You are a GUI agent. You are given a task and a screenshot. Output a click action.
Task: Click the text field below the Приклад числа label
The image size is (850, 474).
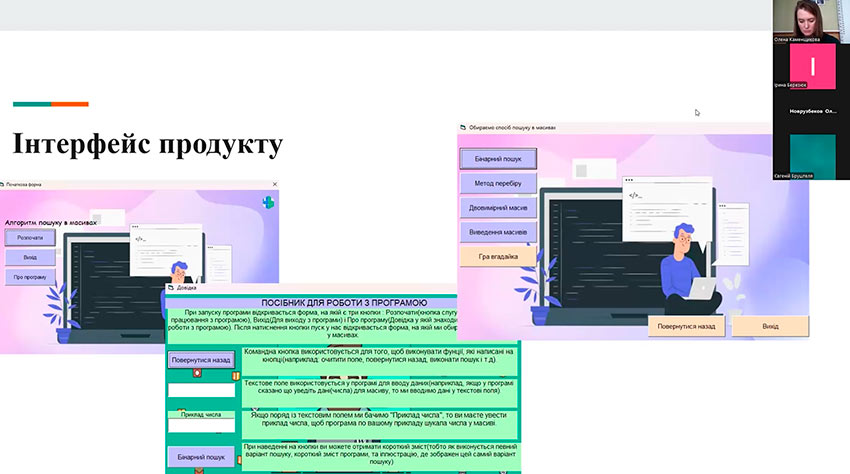click(x=201, y=426)
